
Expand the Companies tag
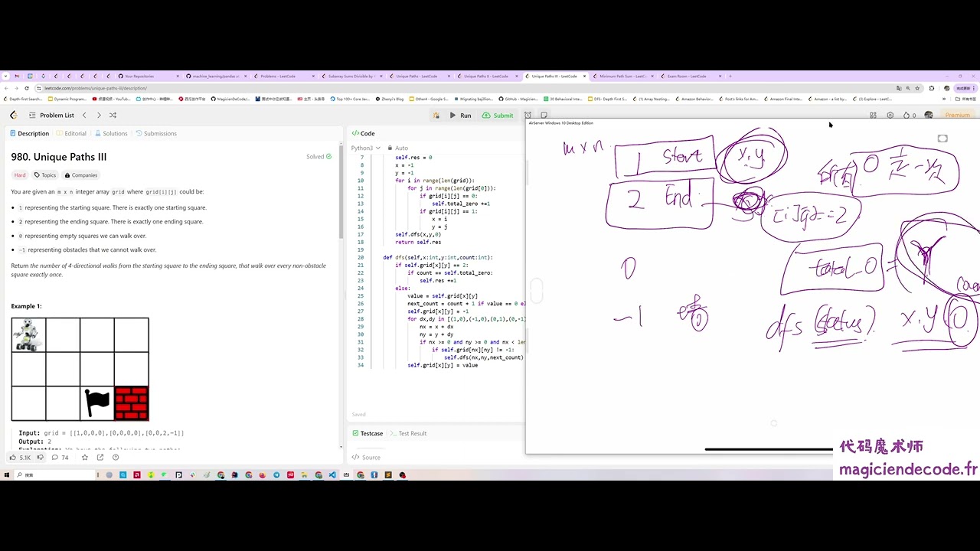[x=81, y=175]
